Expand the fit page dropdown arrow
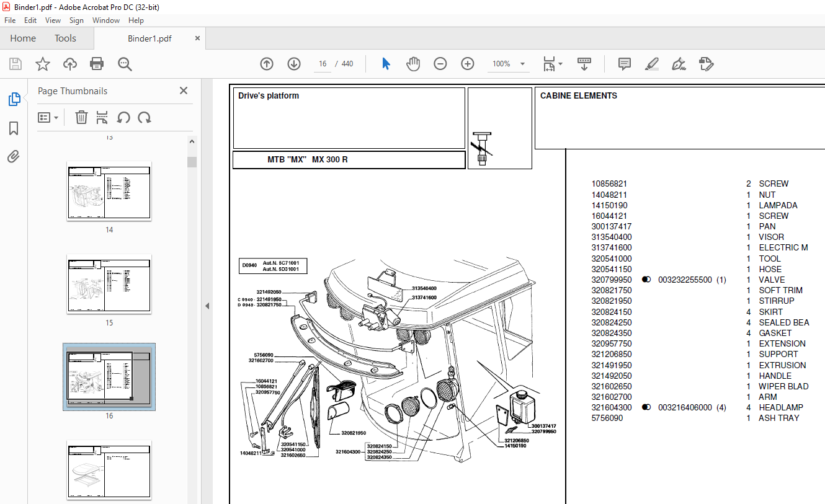Viewport: 825px width, 504px height. click(x=560, y=64)
